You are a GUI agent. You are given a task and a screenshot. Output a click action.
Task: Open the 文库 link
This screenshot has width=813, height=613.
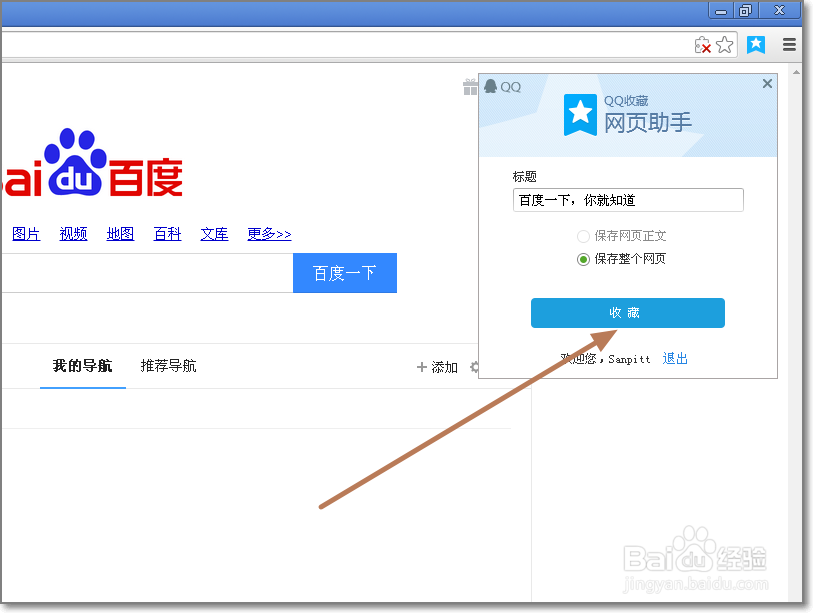(214, 234)
